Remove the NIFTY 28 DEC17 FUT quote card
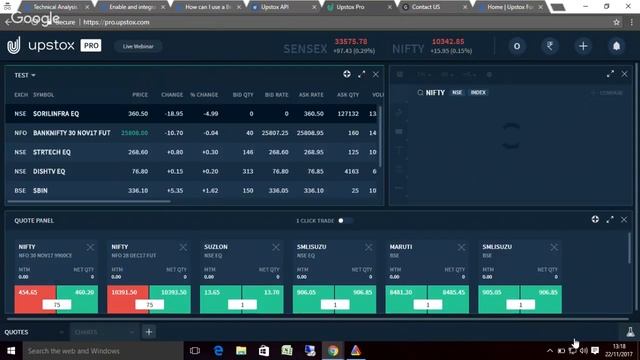Viewport: 640px width, 360px height. tap(183, 247)
